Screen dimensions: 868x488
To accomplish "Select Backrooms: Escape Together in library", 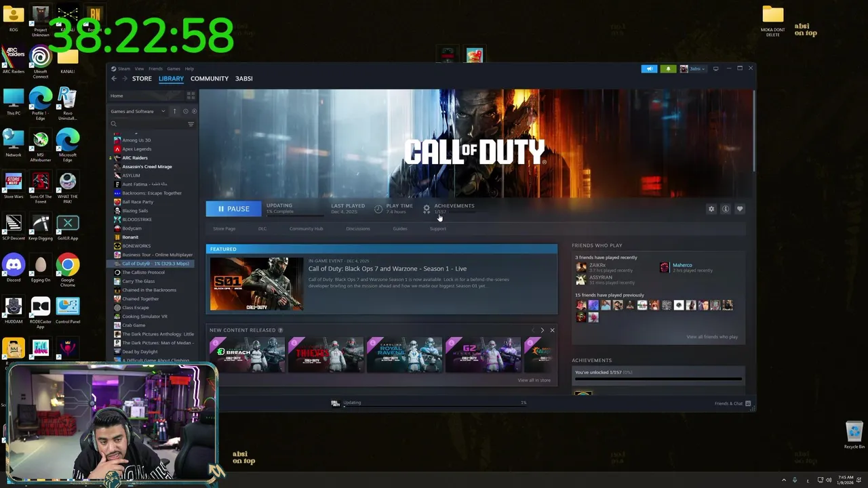I will pyautogui.click(x=152, y=193).
